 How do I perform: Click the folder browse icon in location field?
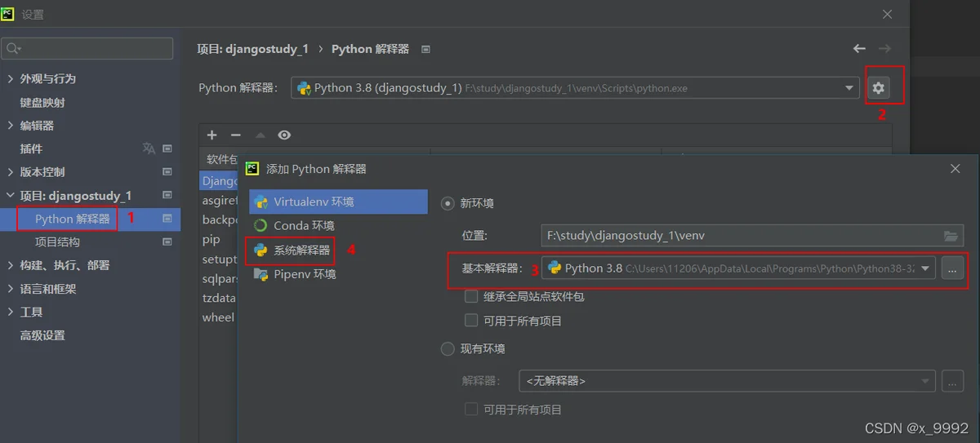click(x=951, y=236)
